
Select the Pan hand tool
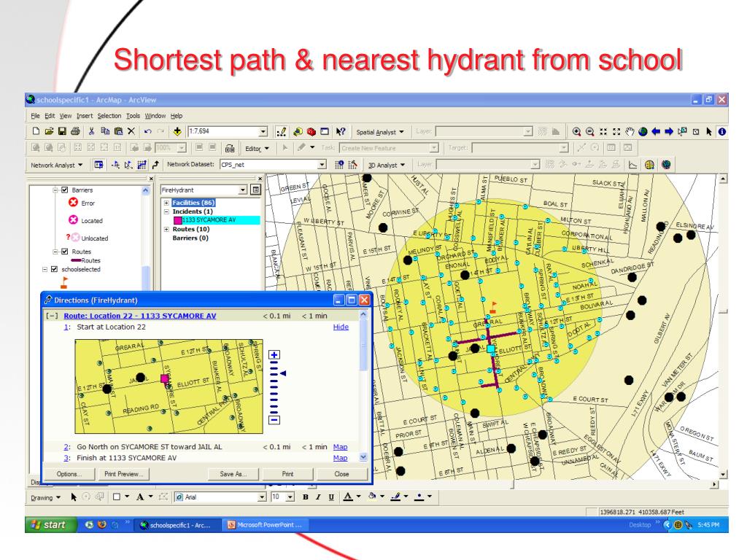tap(630, 131)
